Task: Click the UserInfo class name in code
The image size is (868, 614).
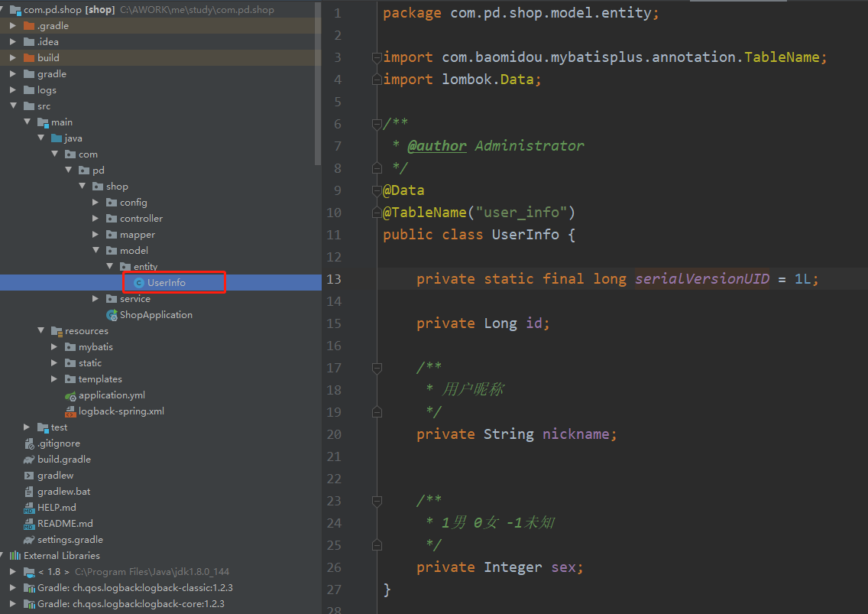Action: [526, 235]
